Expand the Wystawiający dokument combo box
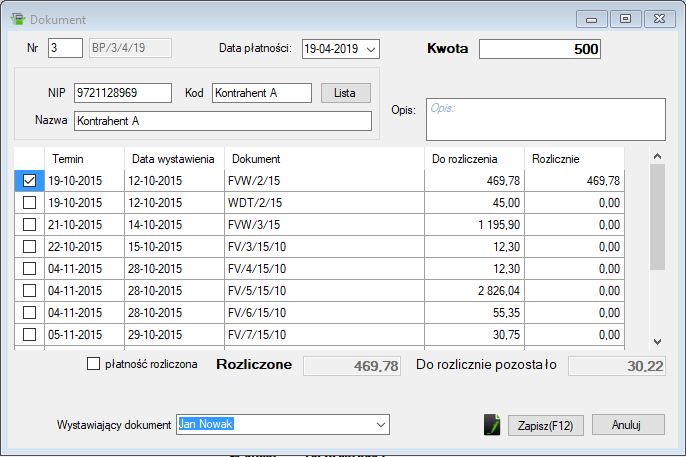 (x=380, y=425)
